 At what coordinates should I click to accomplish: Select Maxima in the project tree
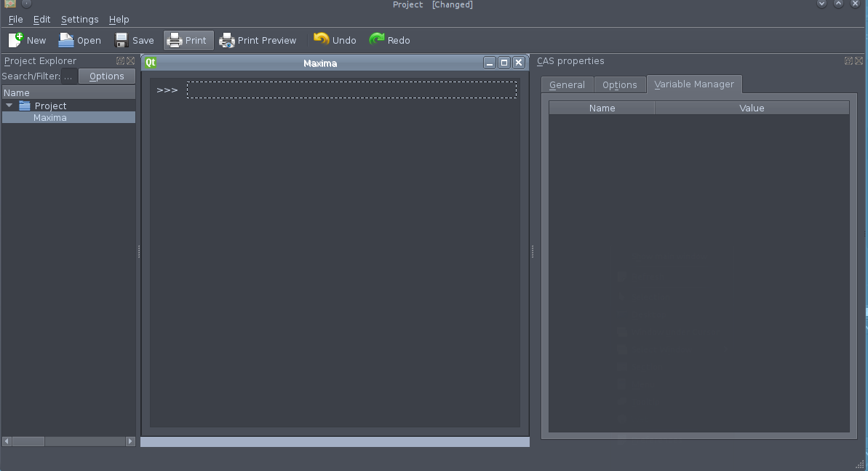pos(49,117)
